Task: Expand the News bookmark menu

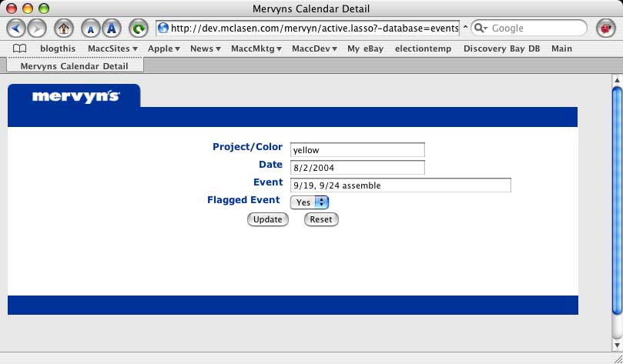Action: pyautogui.click(x=206, y=48)
